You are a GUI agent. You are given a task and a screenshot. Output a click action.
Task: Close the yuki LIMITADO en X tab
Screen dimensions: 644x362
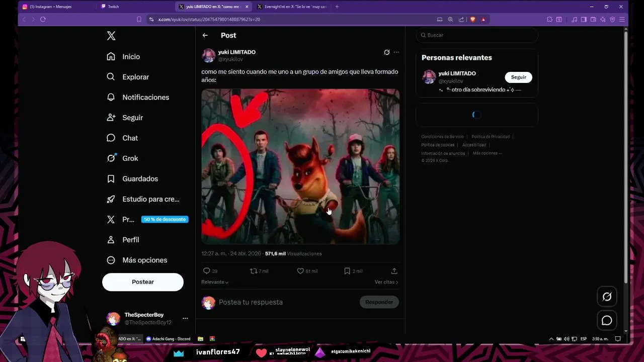(247, 7)
